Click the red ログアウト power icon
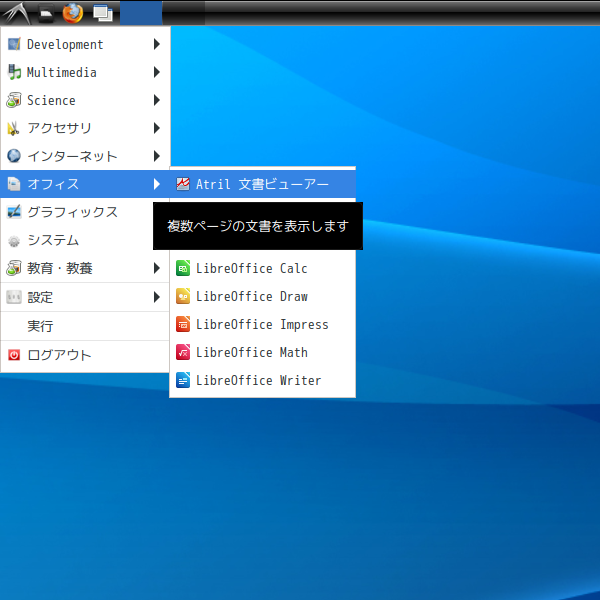The height and width of the screenshot is (600, 600). (x=14, y=355)
